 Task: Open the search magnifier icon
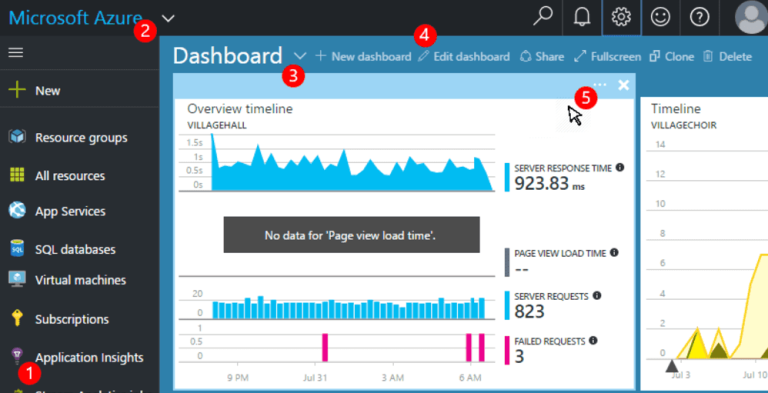[543, 17]
